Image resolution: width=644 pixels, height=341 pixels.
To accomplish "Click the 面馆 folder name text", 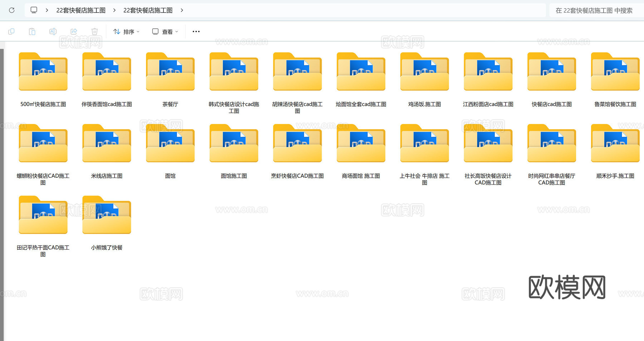I will 170,176.
